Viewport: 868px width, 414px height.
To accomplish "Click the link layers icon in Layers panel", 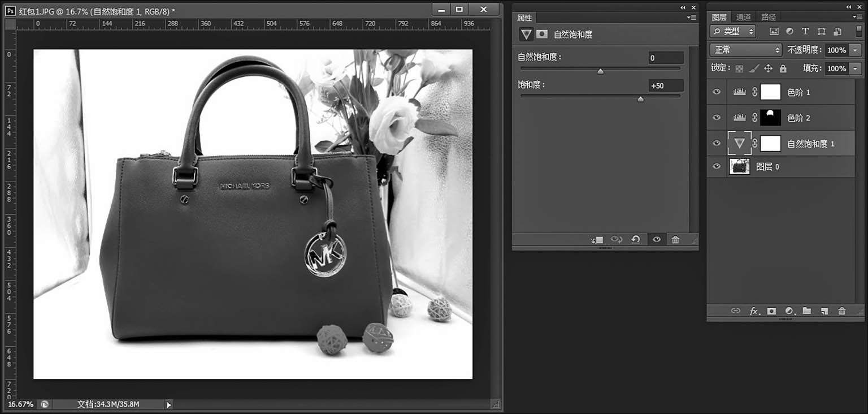I will point(735,310).
